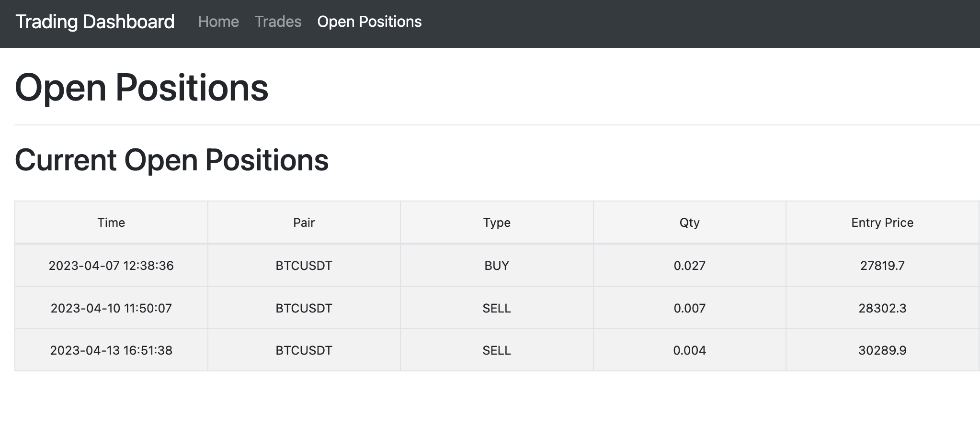The width and height of the screenshot is (980, 447).
Task: Click the 0.004 quantity cell
Action: pos(689,350)
